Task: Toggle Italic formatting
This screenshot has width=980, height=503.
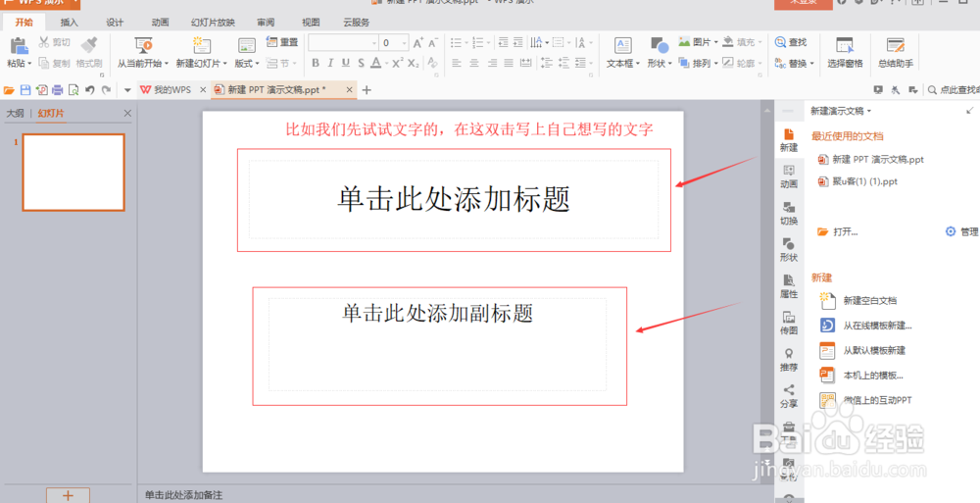Action: (330, 63)
